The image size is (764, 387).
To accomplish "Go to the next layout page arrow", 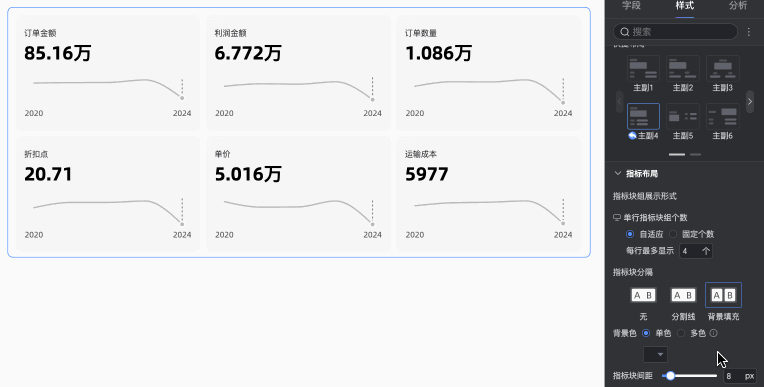I will (750, 101).
